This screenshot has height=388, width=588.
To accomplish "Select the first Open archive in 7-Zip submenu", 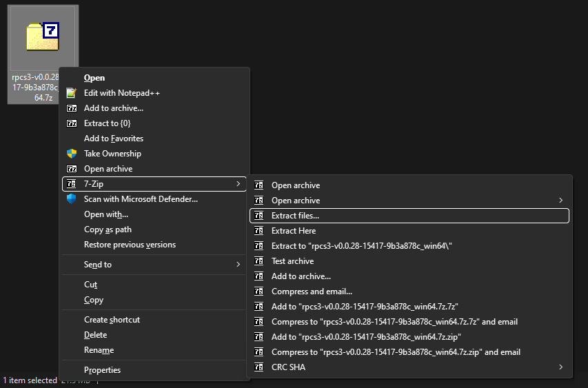I will (x=409, y=185).
